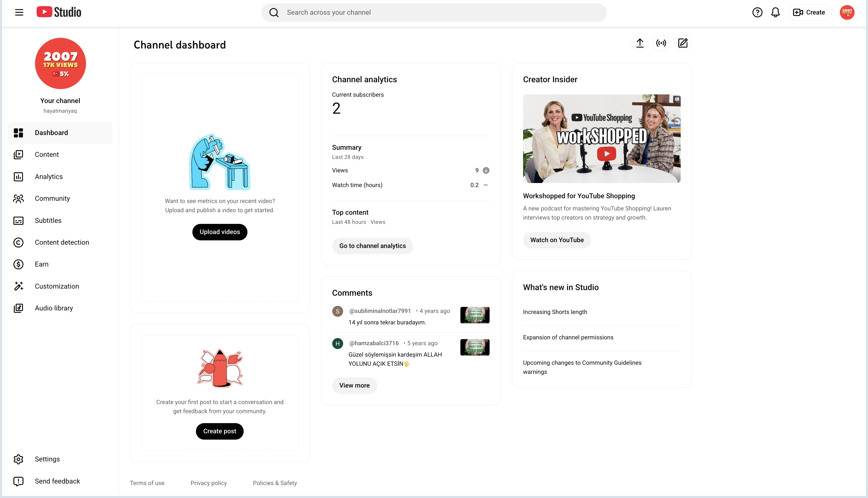Open the hamburger navigation menu
Screen dimensions: 868x498
coord(19,12)
